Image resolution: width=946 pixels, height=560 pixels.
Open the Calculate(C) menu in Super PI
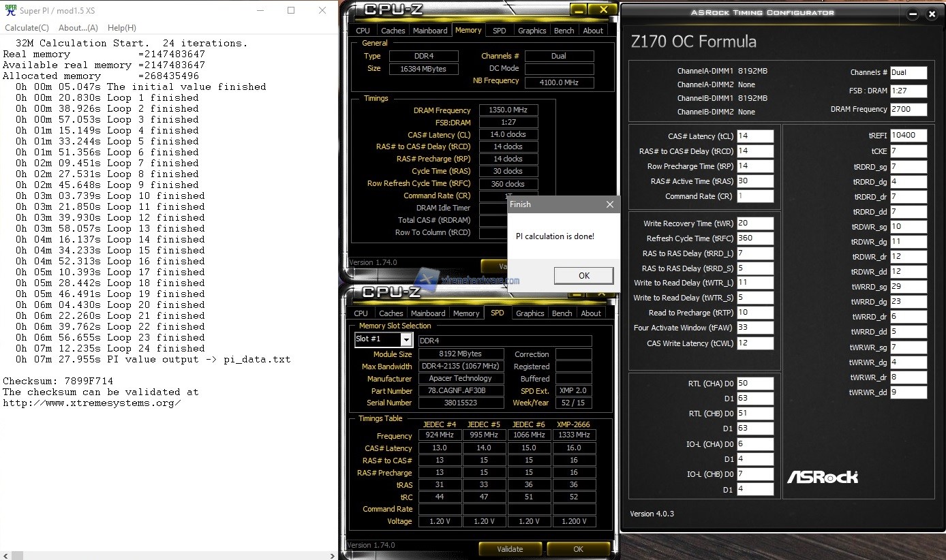(27, 28)
